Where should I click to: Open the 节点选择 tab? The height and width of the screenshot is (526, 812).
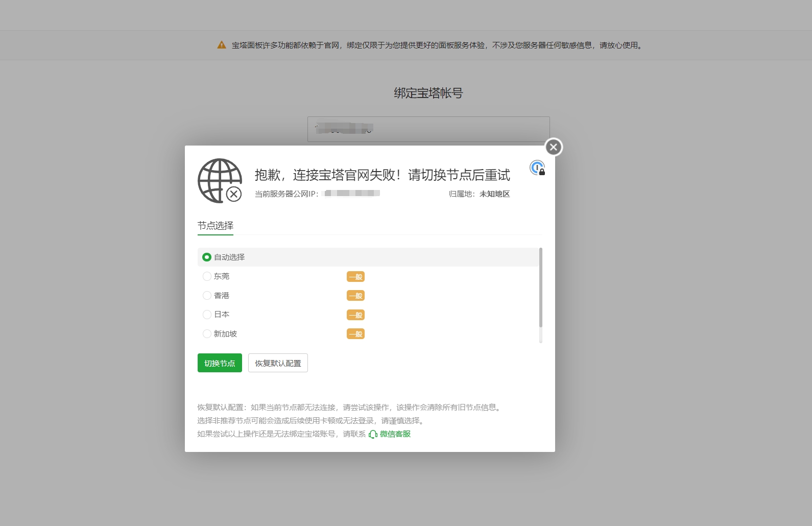coord(216,226)
